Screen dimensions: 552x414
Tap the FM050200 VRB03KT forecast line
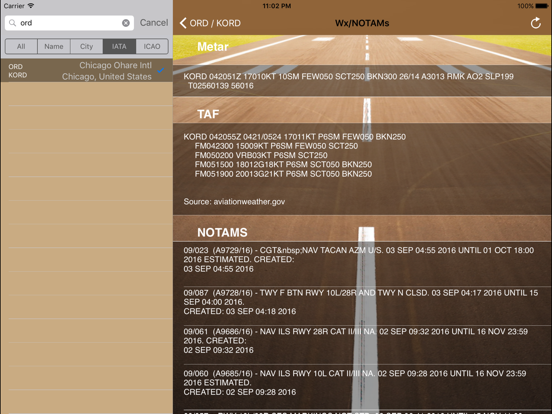tap(261, 155)
